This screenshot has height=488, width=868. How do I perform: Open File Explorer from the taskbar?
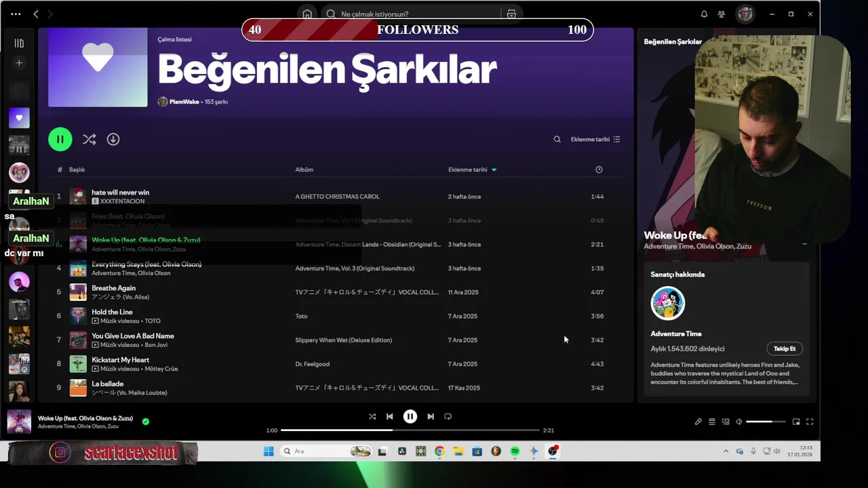pyautogui.click(x=458, y=451)
